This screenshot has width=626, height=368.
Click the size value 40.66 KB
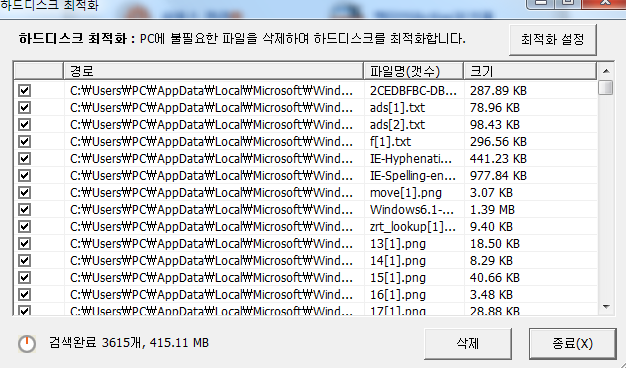coord(495,277)
